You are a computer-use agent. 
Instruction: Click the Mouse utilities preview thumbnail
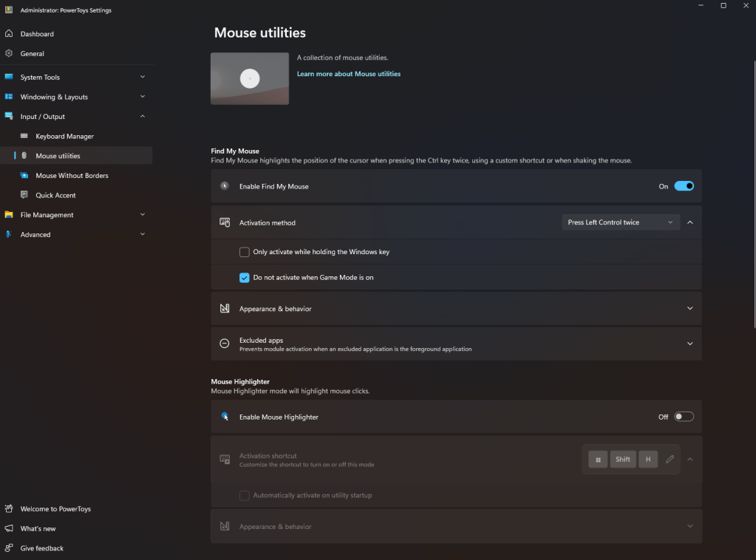click(x=250, y=78)
